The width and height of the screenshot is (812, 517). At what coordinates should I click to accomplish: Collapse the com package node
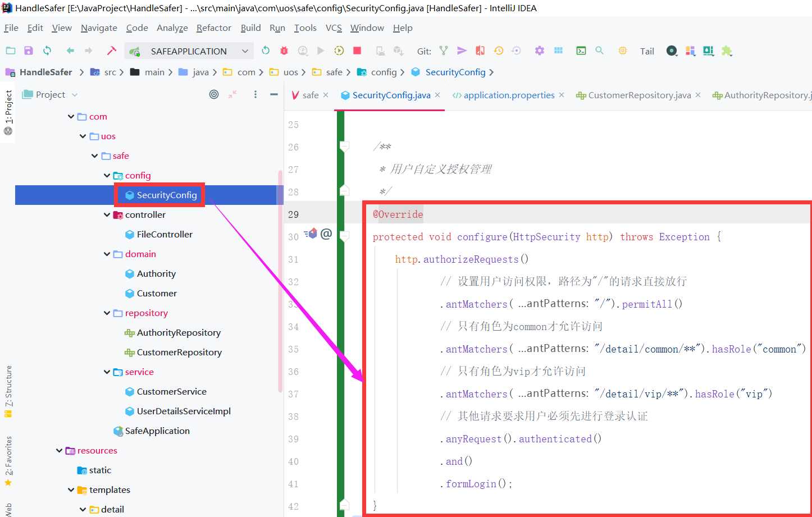click(x=71, y=117)
